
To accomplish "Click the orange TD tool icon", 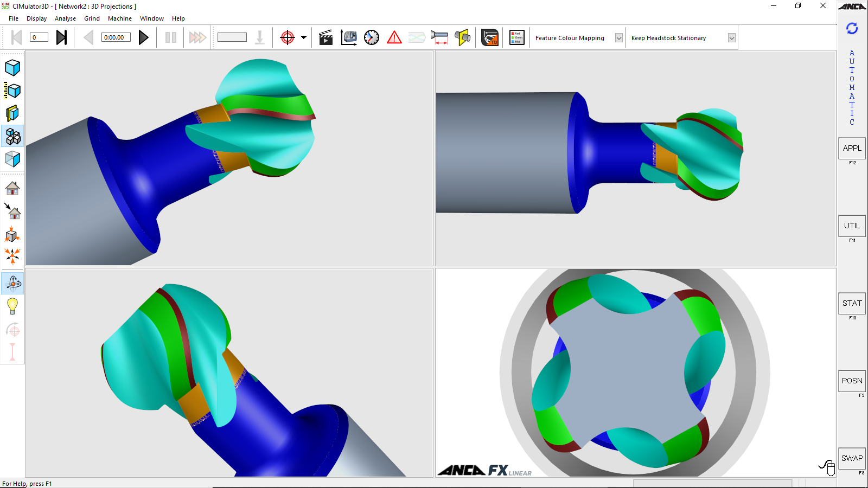I will click(490, 37).
